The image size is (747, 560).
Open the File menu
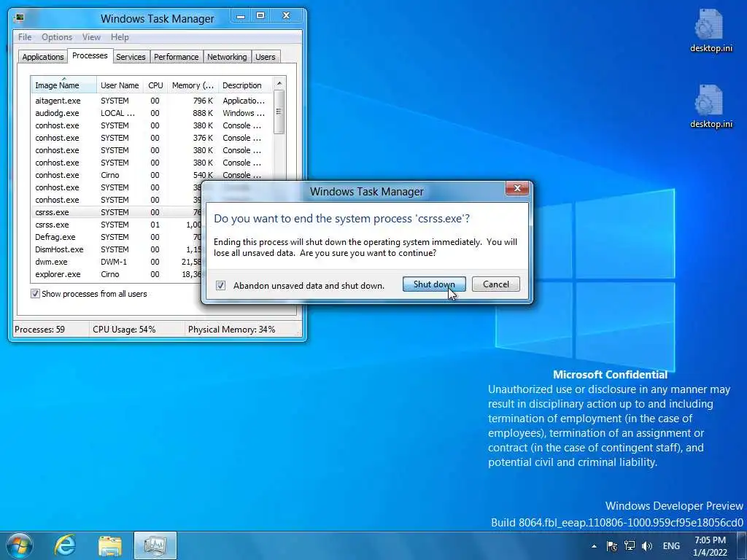pyautogui.click(x=25, y=36)
